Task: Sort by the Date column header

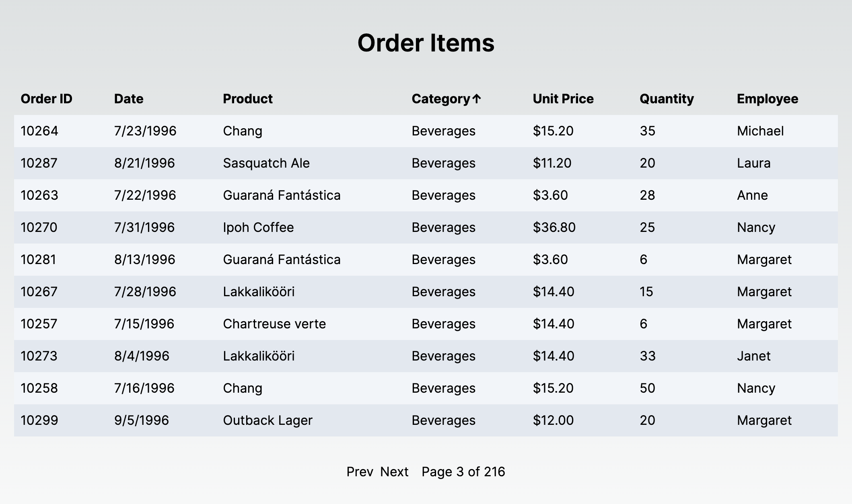Action: click(x=129, y=99)
